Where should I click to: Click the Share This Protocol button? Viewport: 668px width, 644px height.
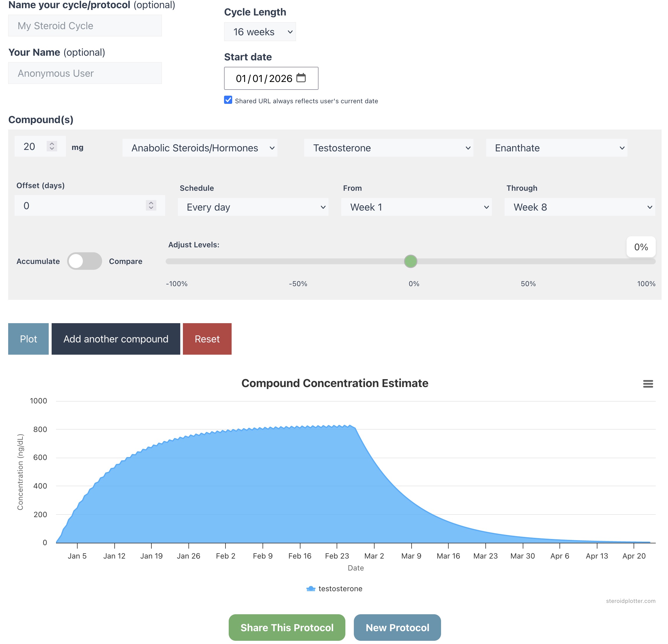[x=287, y=627]
